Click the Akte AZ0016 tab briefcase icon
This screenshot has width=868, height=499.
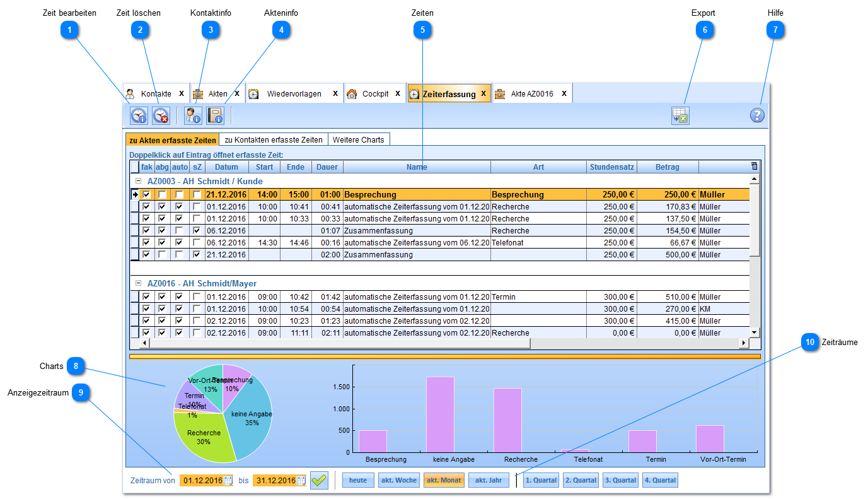click(500, 93)
